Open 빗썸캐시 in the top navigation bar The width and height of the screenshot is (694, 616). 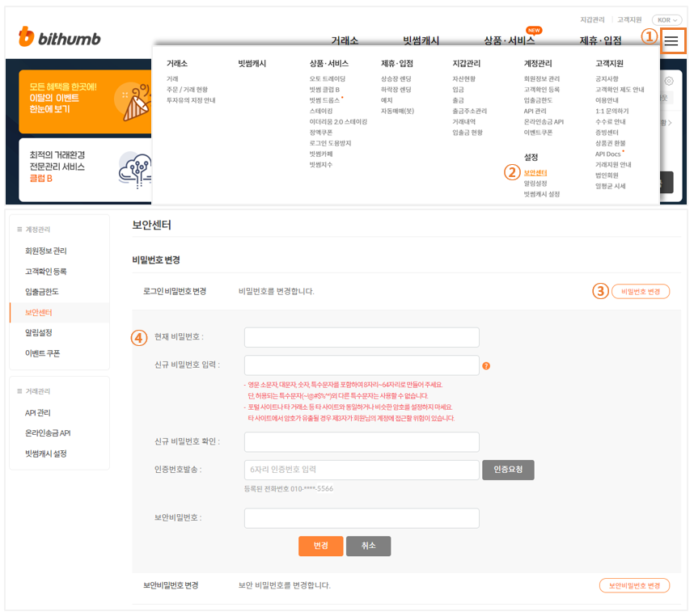pyautogui.click(x=421, y=40)
